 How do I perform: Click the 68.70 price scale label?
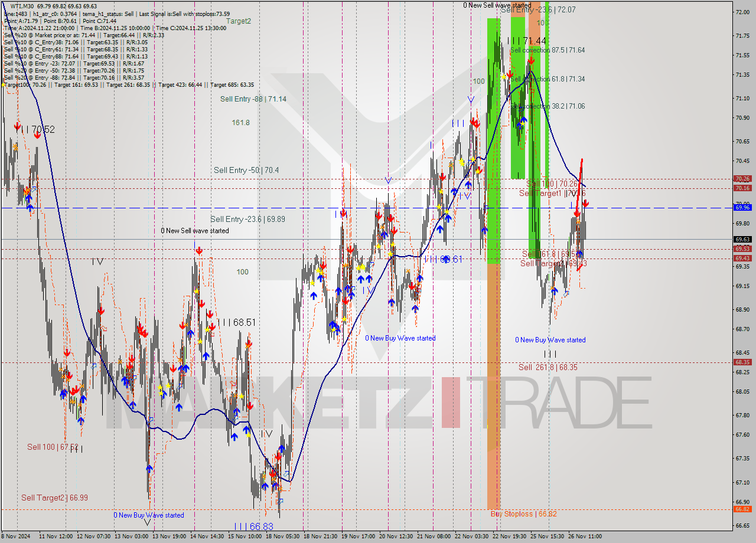pos(742,329)
